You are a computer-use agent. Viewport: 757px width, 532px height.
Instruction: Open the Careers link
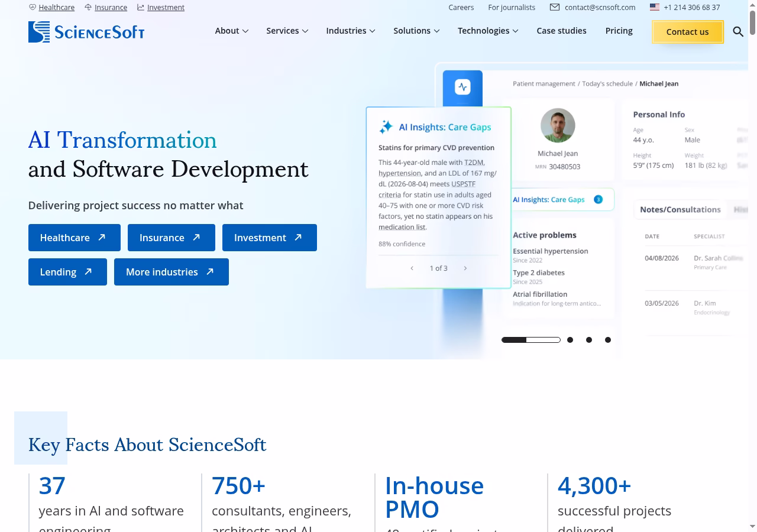(x=461, y=7)
